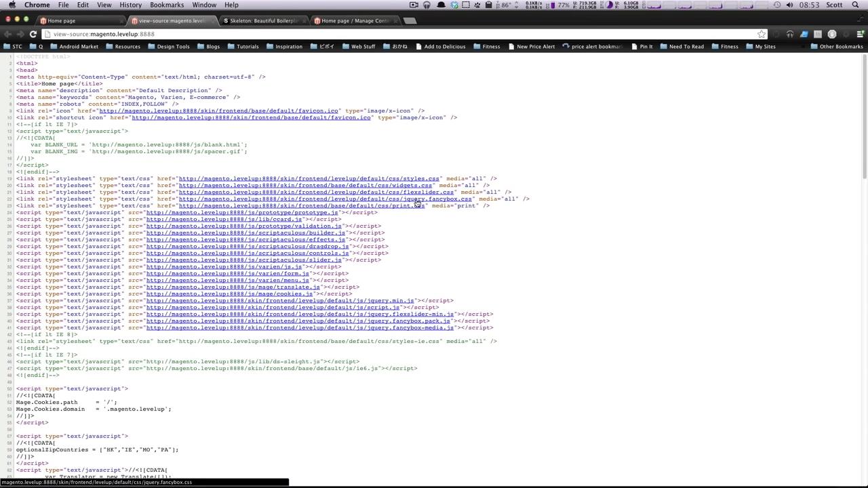The image size is (868, 488).
Task: Click the browser forward arrow
Action: (x=20, y=34)
